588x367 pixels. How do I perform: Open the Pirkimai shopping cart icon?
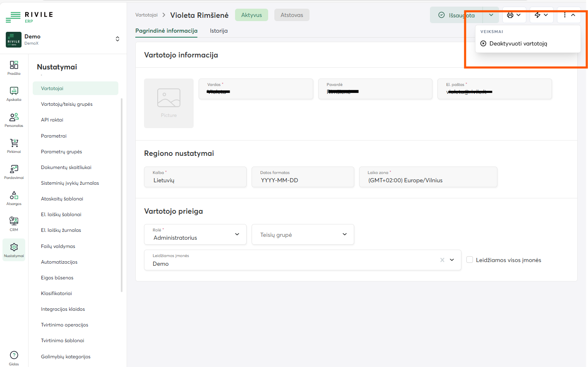pyautogui.click(x=14, y=146)
